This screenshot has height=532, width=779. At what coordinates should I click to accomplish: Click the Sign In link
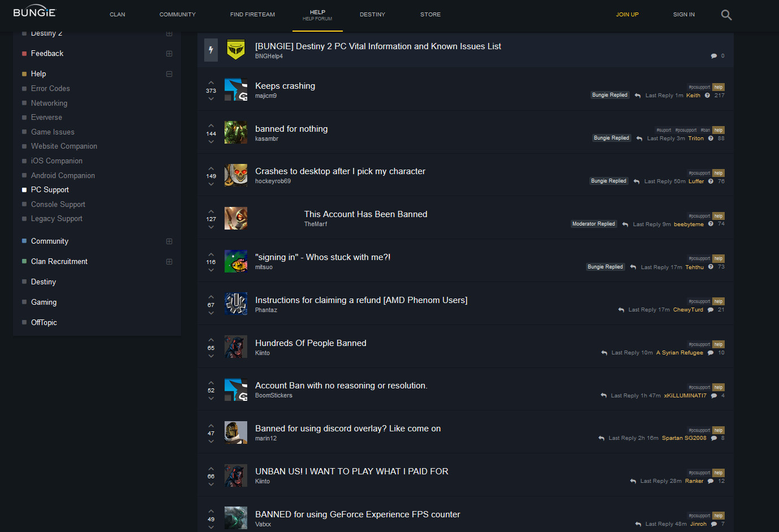pos(684,15)
